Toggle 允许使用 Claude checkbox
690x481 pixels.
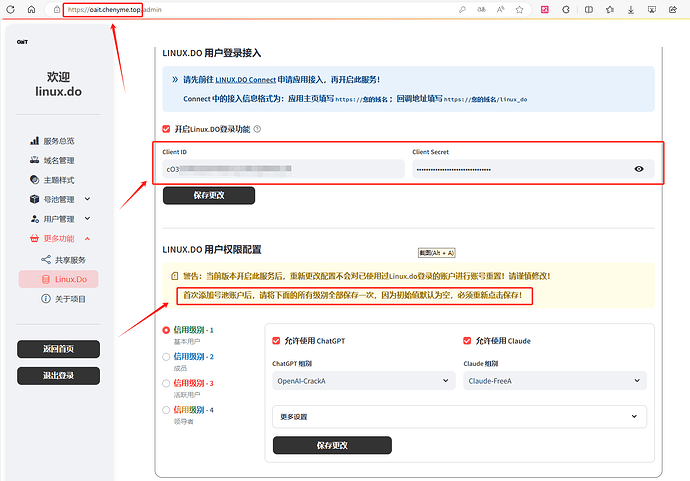click(x=467, y=341)
